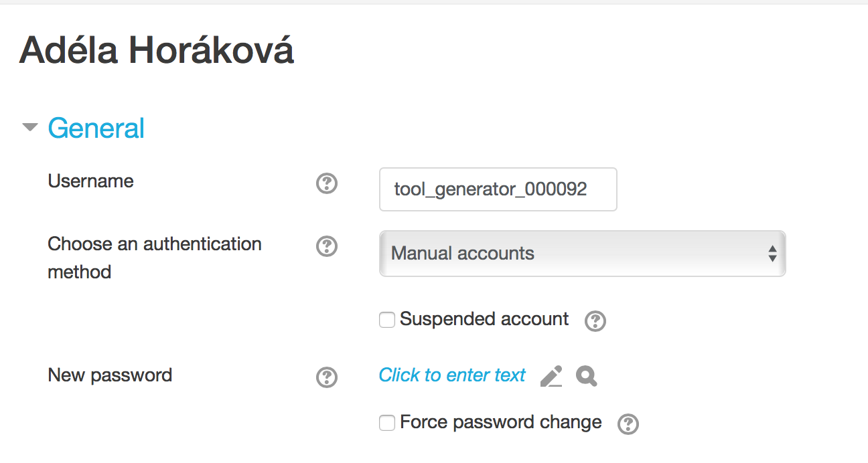Click the 'Suspended account' label text
Screen dimensions: 868x463
click(x=484, y=319)
